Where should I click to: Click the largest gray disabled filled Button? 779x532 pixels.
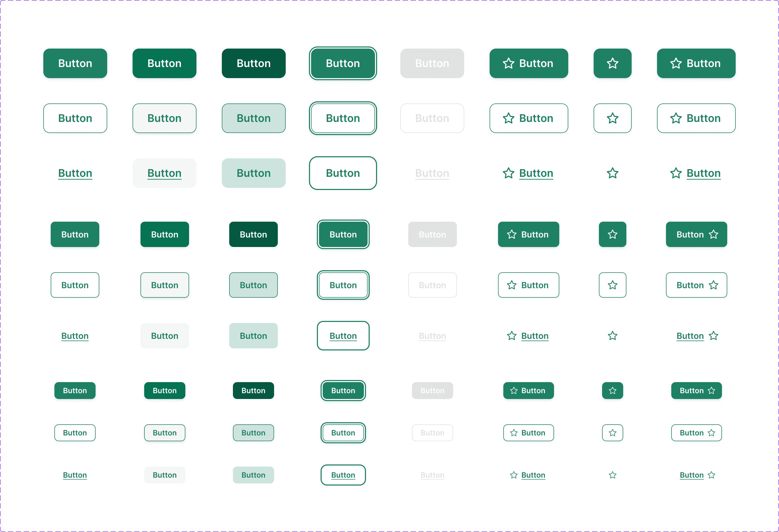(x=432, y=63)
